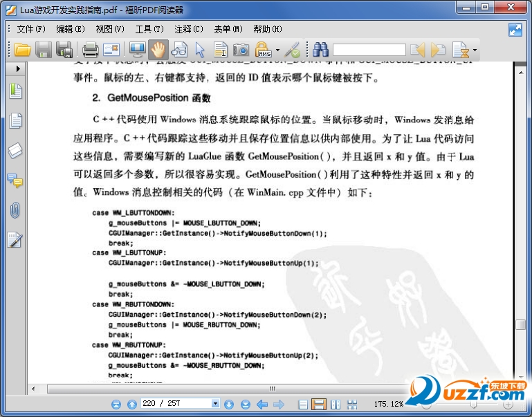Go to next search result
The height and width of the screenshot is (417, 532).
click(x=438, y=50)
